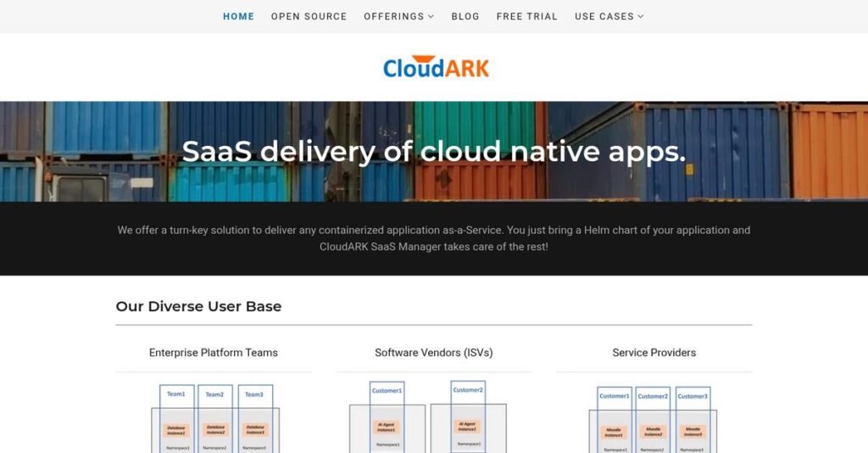Click the 'Service Providers' title
Viewport: 868px width, 453px height.
pyautogui.click(x=654, y=352)
